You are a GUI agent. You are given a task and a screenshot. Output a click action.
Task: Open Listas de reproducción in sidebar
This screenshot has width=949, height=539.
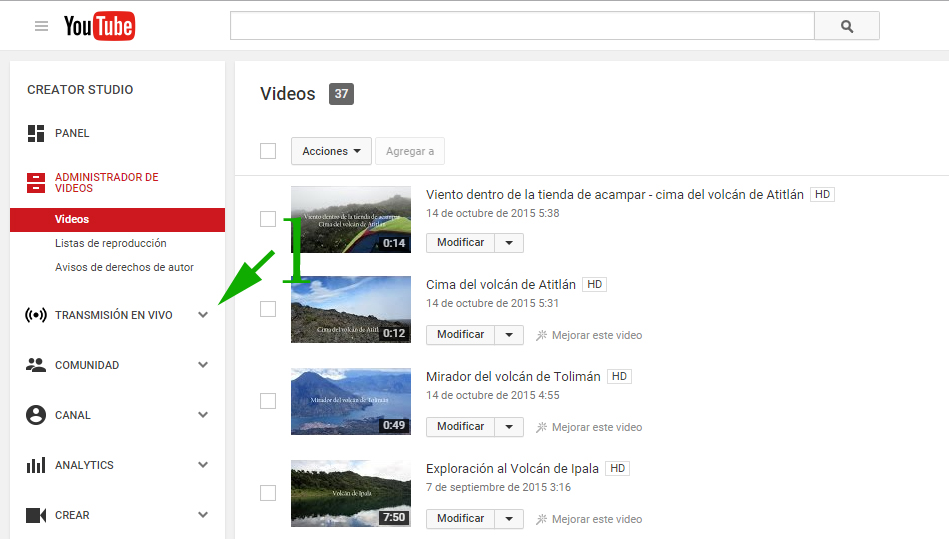pos(111,243)
